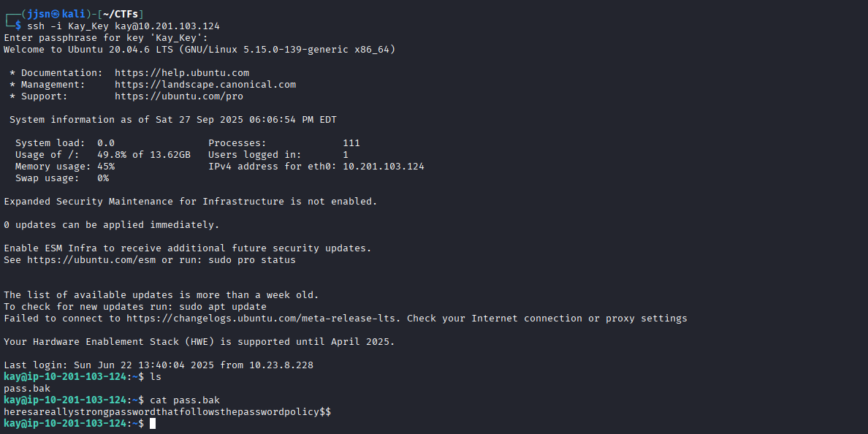Viewport: 868px width, 434px height.
Task: Click the 'cat pass.bak' command text
Action: 185,400
